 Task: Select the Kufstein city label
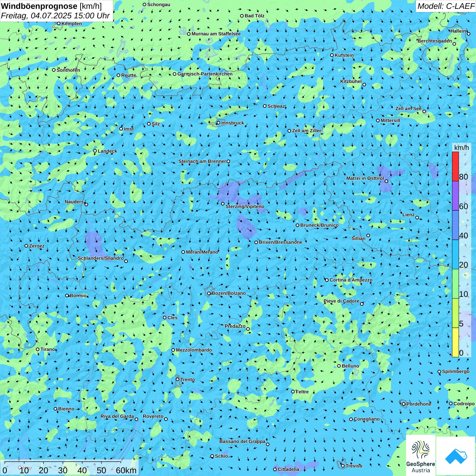coord(344,55)
